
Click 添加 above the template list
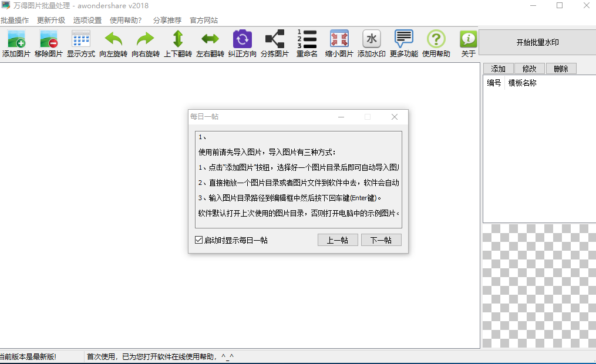coord(498,68)
